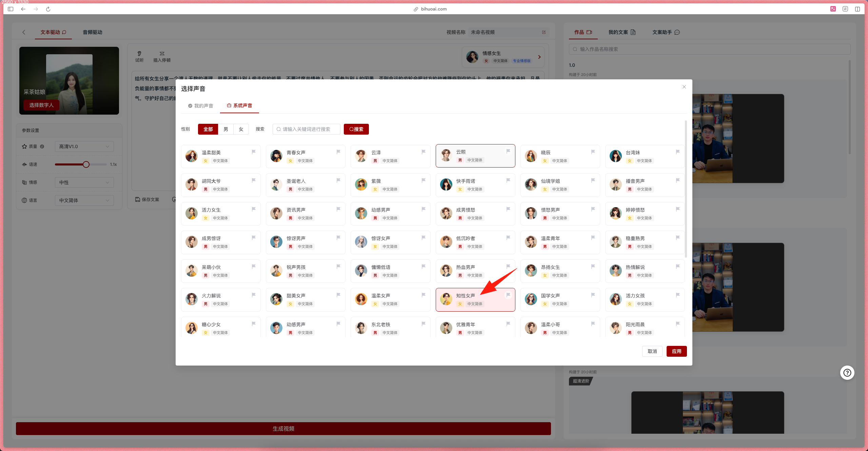Click the flag icon on 低沉吟者 card

[508, 237]
